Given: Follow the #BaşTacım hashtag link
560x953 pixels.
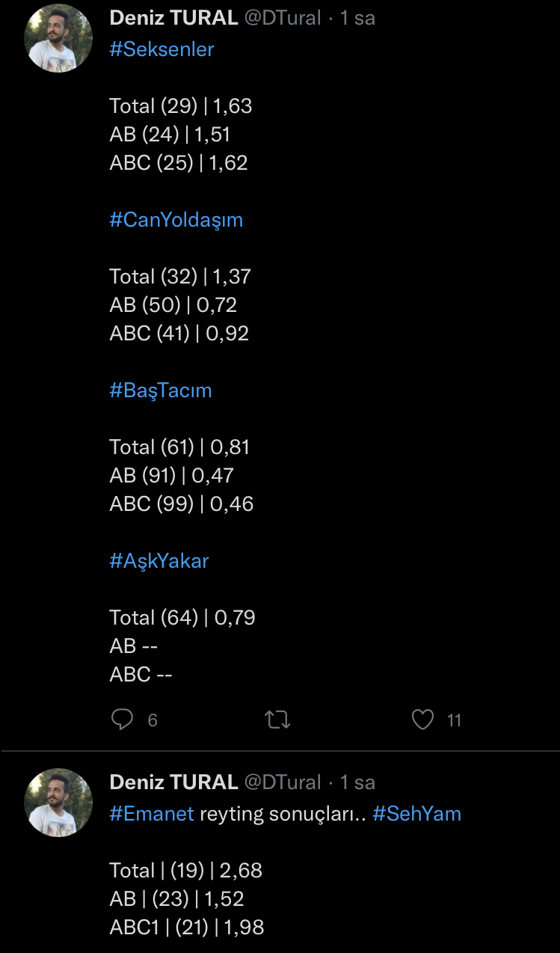Looking at the screenshot, I should pyautogui.click(x=160, y=390).
